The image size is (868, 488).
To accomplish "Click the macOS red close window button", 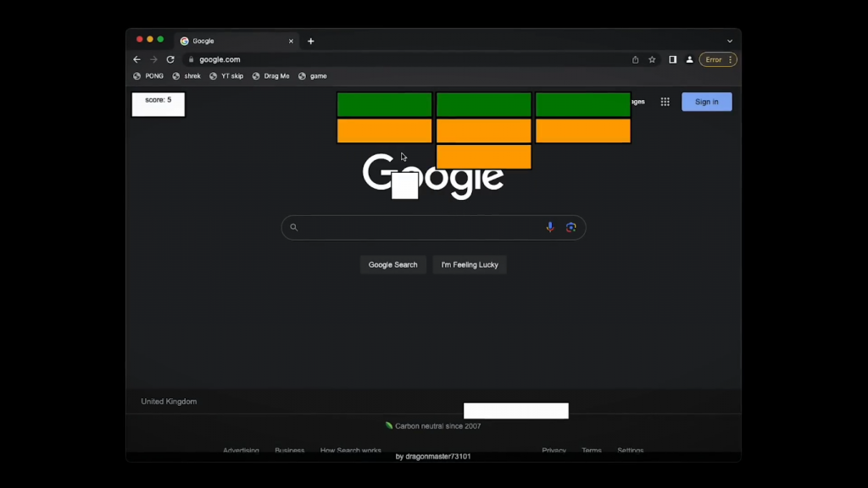I will 140,39.
